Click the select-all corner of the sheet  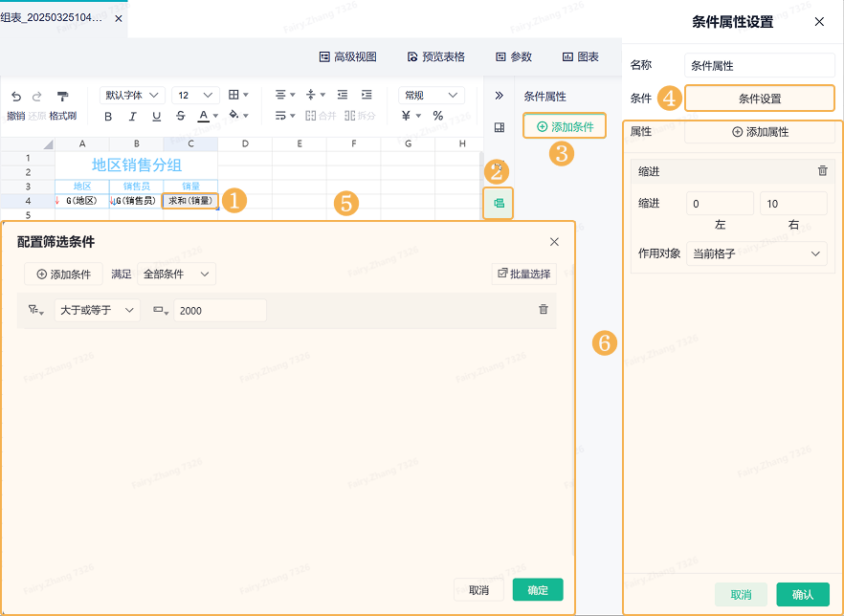point(28,143)
